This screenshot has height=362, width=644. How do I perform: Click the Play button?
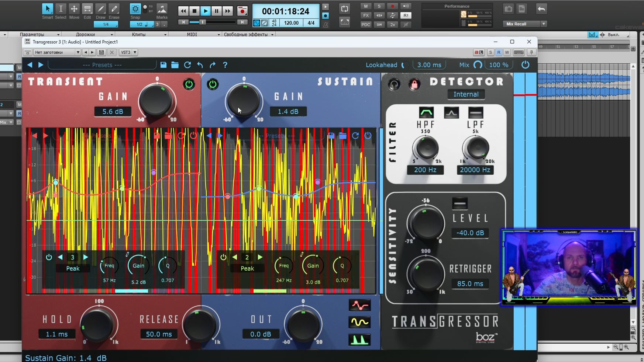206,11
